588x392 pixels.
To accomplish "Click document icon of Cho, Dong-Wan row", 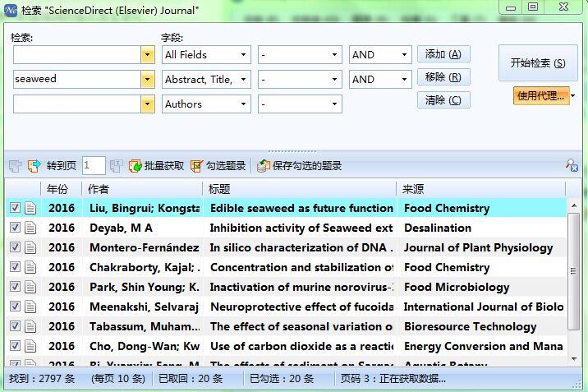I will point(30,346).
